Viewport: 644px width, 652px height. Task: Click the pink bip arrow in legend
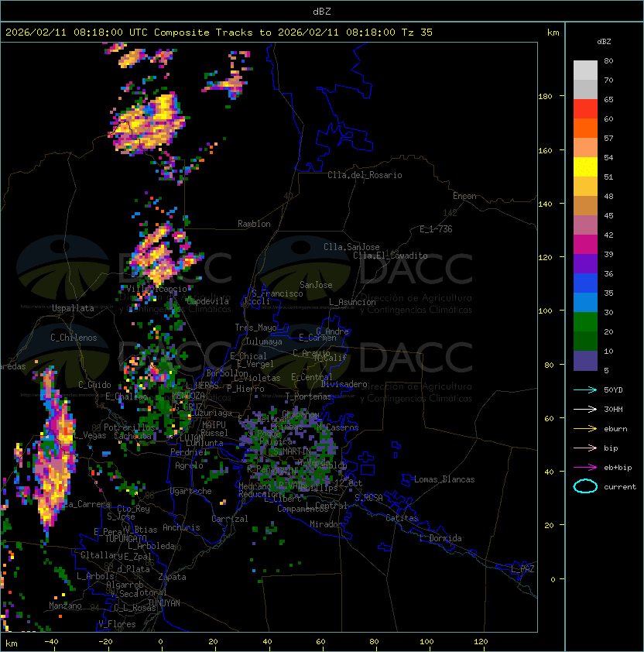(x=585, y=448)
